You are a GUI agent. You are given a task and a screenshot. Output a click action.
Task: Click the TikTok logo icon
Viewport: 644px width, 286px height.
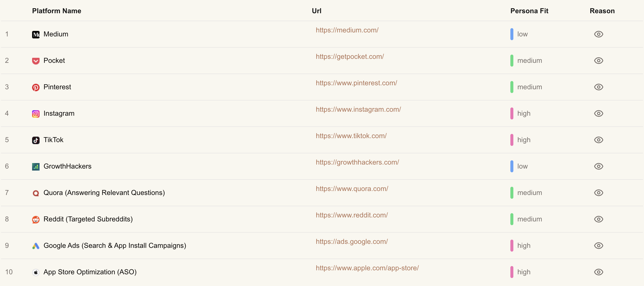coord(36,140)
